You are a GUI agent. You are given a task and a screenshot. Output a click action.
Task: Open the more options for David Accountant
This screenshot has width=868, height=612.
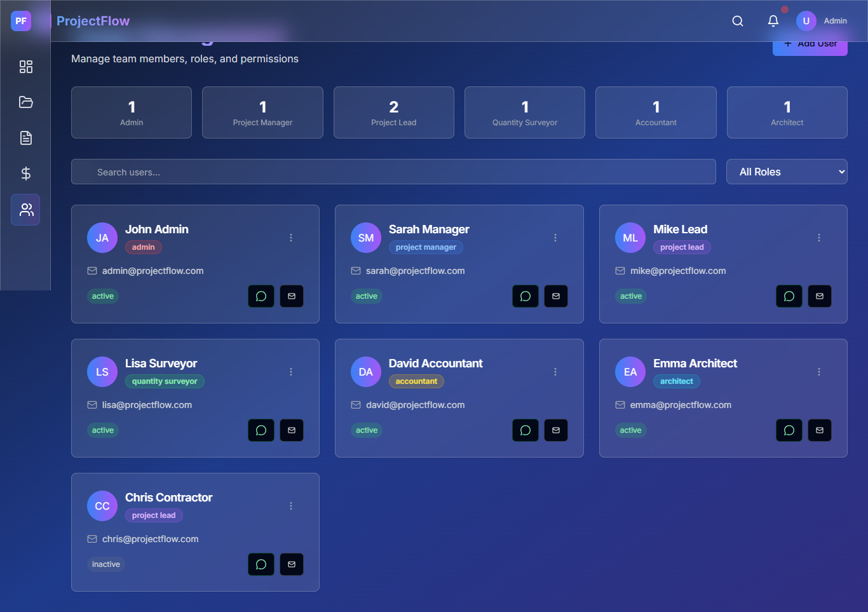pyautogui.click(x=555, y=372)
